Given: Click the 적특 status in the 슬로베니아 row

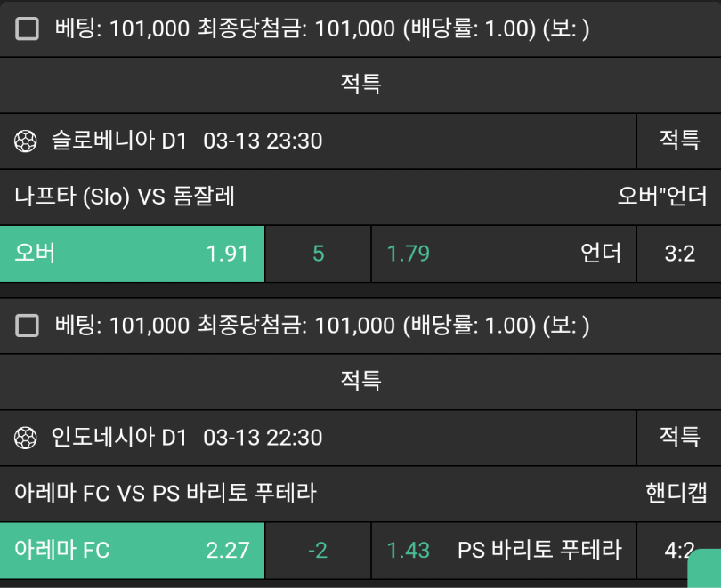Looking at the screenshot, I should click(679, 141).
